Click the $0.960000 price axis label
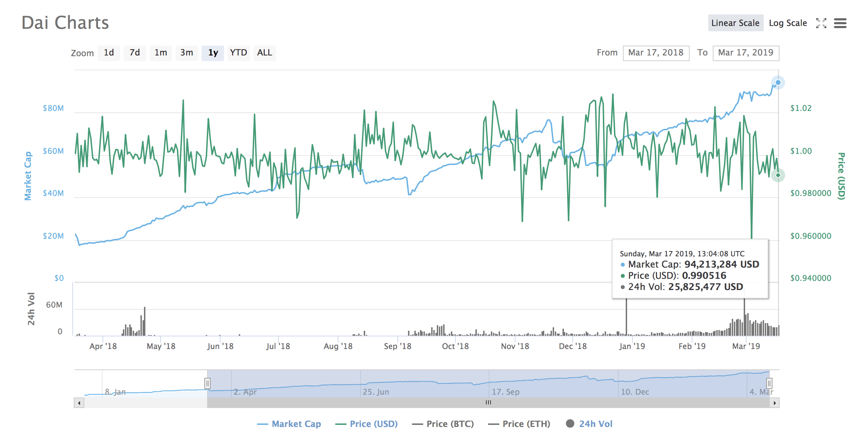This screenshot has width=868, height=434. tap(811, 236)
